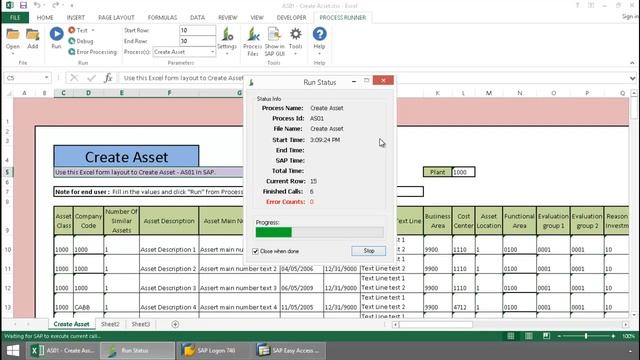Cancel formula entry with X icon

coord(74,78)
